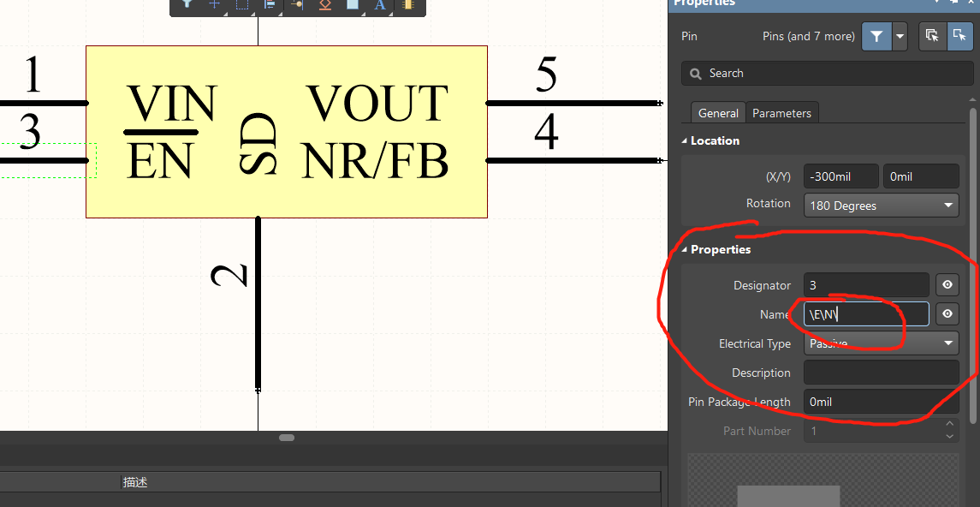
Task: Click the orange diamond symbol tool
Action: (x=325, y=4)
